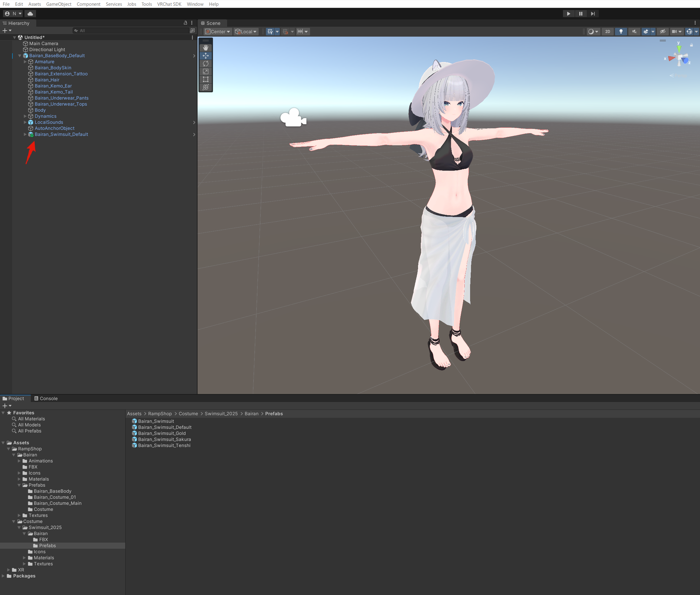The width and height of the screenshot is (700, 595).
Task: Open LocalSounds prefab via chevron
Action: pyautogui.click(x=194, y=123)
